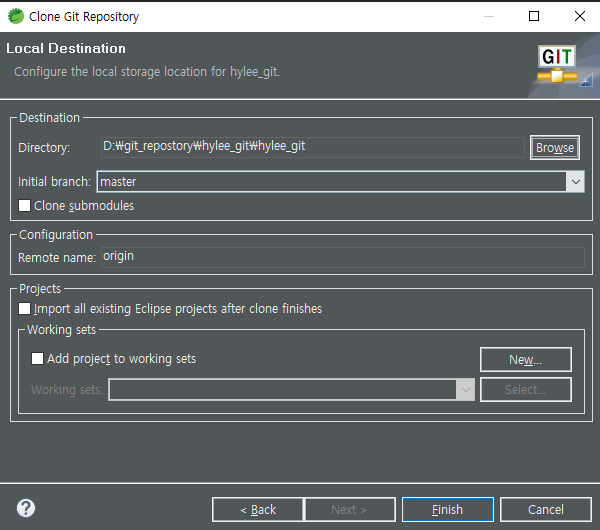The height and width of the screenshot is (530, 600).
Task: Click the New... working set button
Action: 525,360
